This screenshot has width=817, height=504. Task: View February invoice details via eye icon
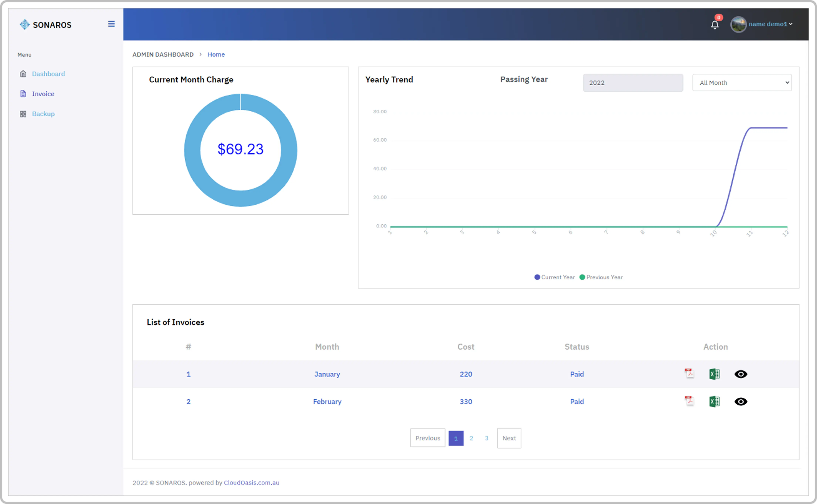pos(741,401)
